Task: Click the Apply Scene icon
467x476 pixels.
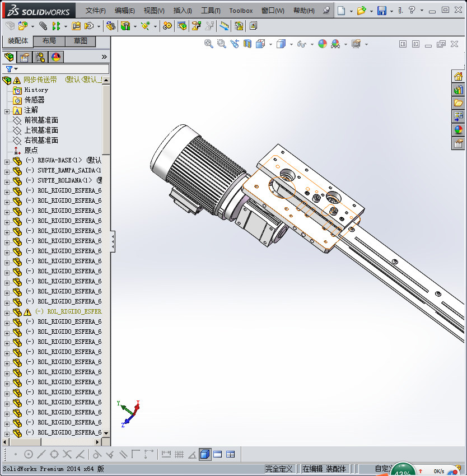Action: 335,44
